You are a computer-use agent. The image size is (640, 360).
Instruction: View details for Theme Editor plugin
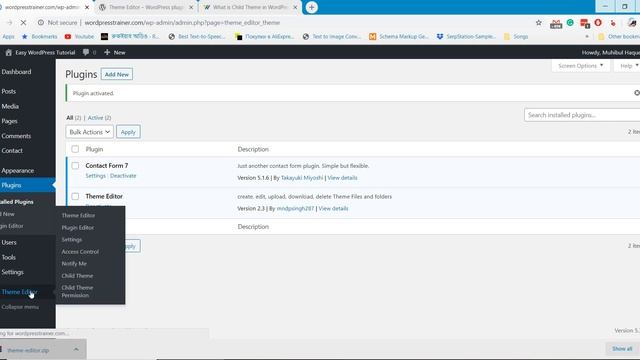[x=333, y=209]
